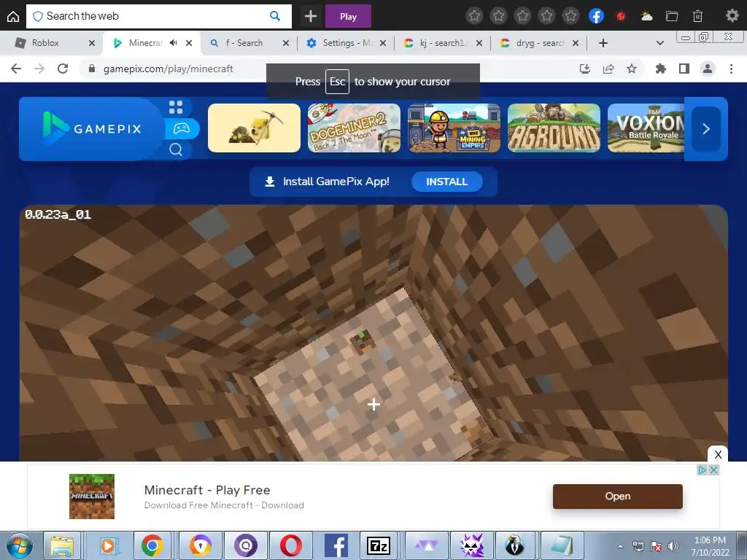Screen dimensions: 747x560
Task: Click the INSTALL button for the GamePix app
Action: pyautogui.click(x=447, y=182)
